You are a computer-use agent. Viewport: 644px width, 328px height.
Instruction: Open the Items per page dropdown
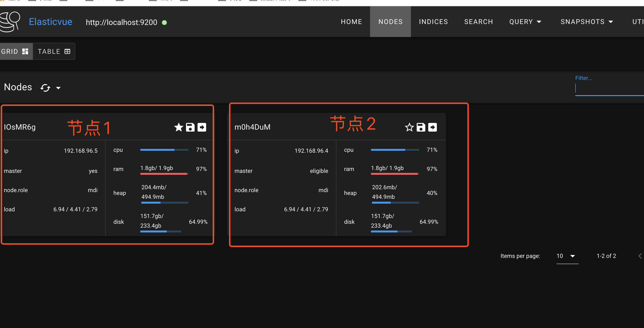[567, 256]
